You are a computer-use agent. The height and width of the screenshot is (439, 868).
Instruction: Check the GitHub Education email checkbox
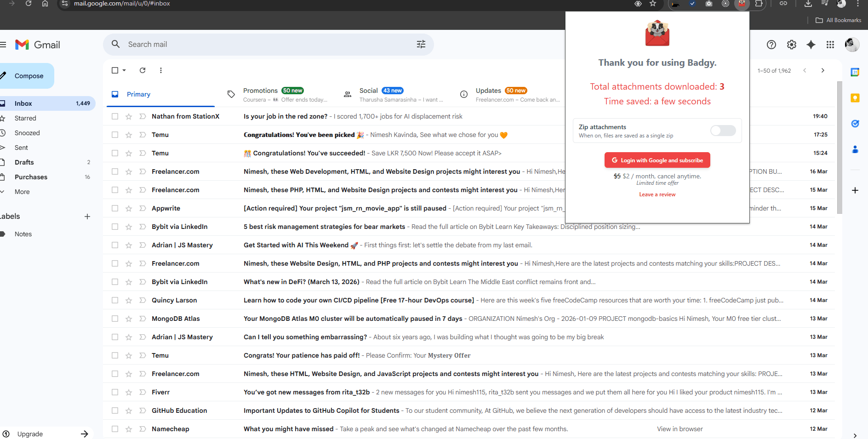[x=115, y=410]
